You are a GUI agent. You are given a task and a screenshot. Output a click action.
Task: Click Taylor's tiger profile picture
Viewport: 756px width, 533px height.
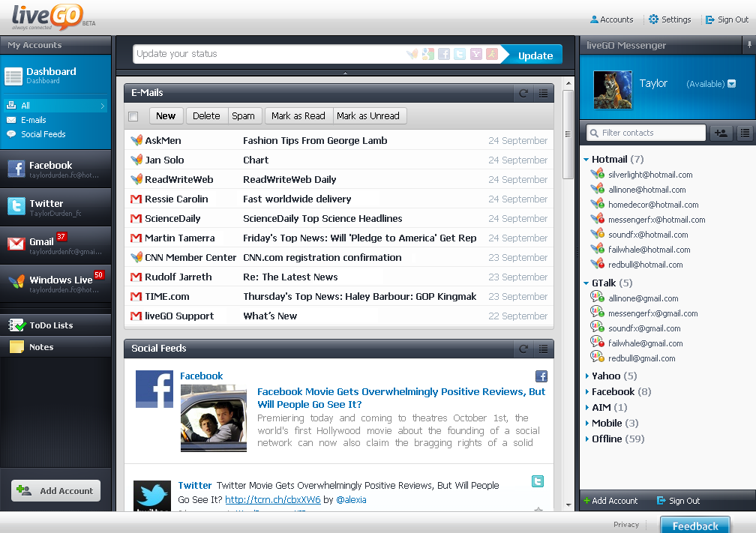(x=613, y=90)
